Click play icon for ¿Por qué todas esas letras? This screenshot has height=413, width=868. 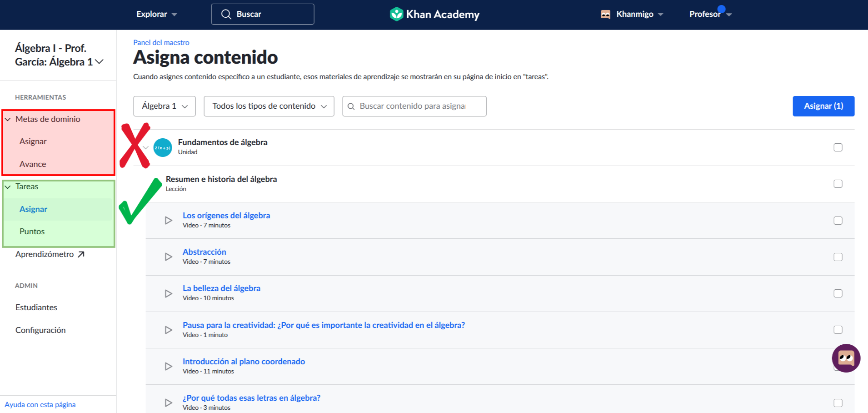click(169, 403)
